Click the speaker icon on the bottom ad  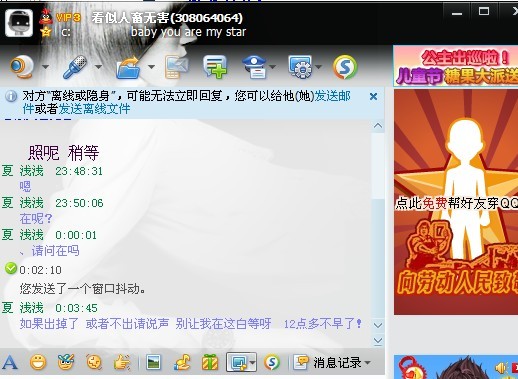[500, 368]
